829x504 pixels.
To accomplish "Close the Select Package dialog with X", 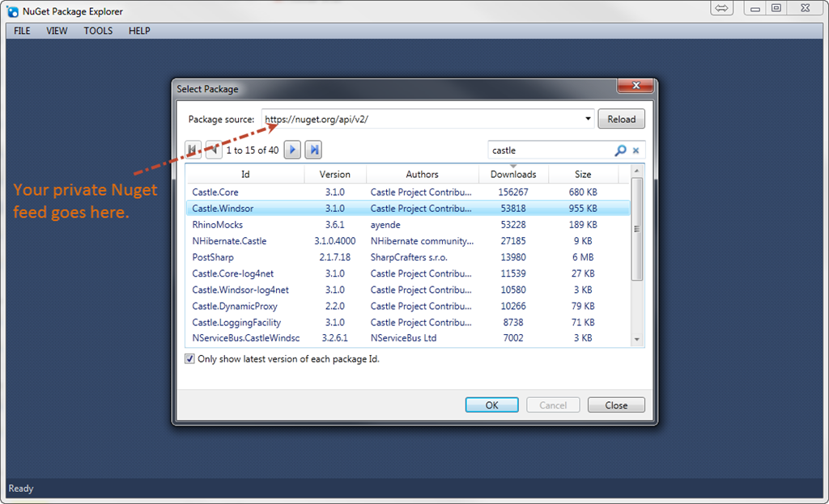I will point(636,86).
